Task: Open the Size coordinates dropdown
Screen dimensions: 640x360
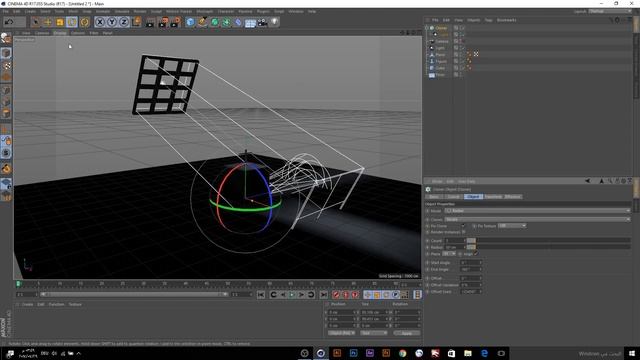Action: click(x=373, y=333)
